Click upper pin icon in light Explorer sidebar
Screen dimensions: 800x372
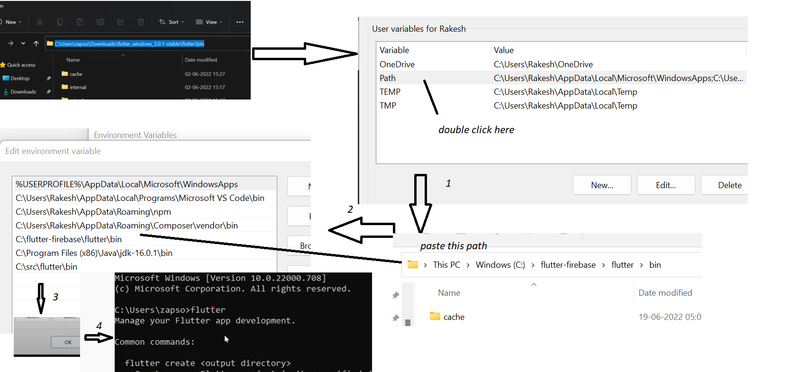coord(395,295)
